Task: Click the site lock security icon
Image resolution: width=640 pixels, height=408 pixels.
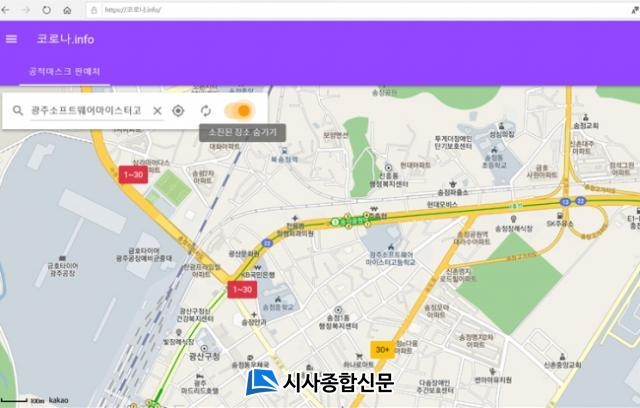Action: click(93, 9)
